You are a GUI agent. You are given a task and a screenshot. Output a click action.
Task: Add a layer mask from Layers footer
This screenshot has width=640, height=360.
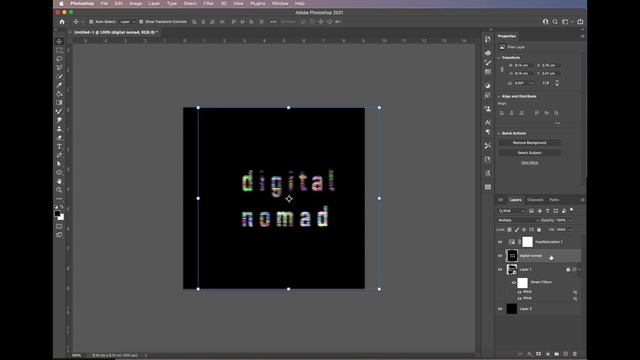(539, 354)
